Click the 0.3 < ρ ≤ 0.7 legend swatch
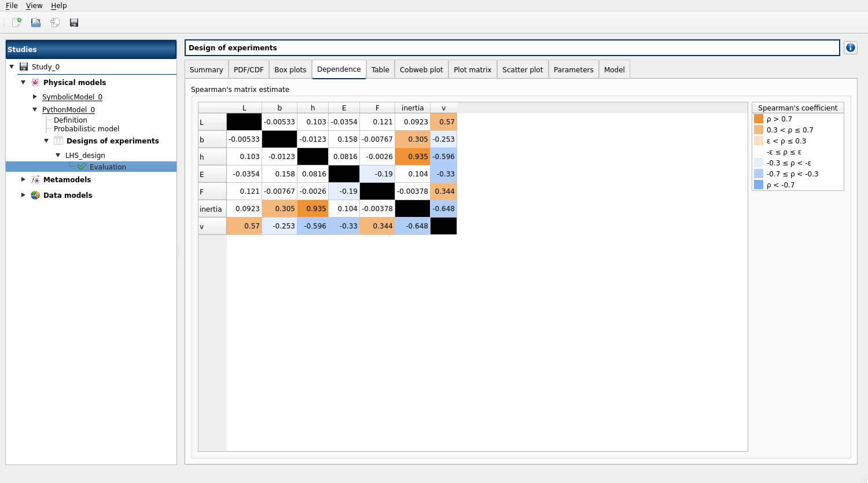Image resolution: width=868 pixels, height=483 pixels. pyautogui.click(x=759, y=130)
